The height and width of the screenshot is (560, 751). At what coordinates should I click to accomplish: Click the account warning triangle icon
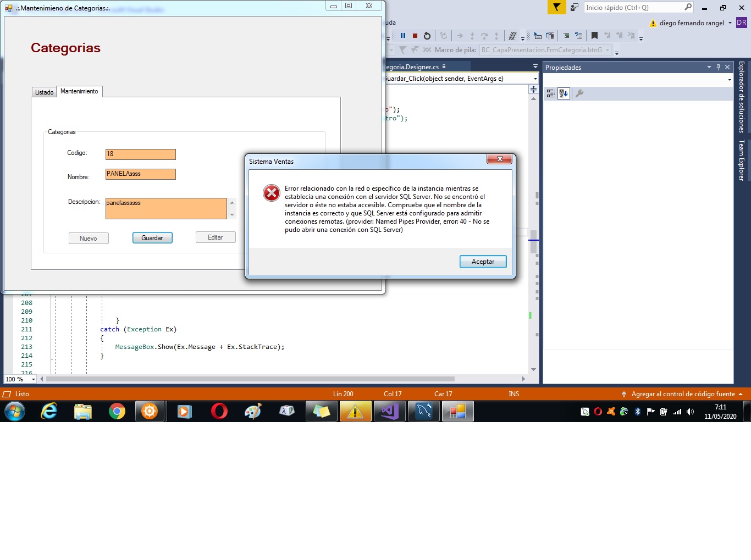pyautogui.click(x=653, y=23)
